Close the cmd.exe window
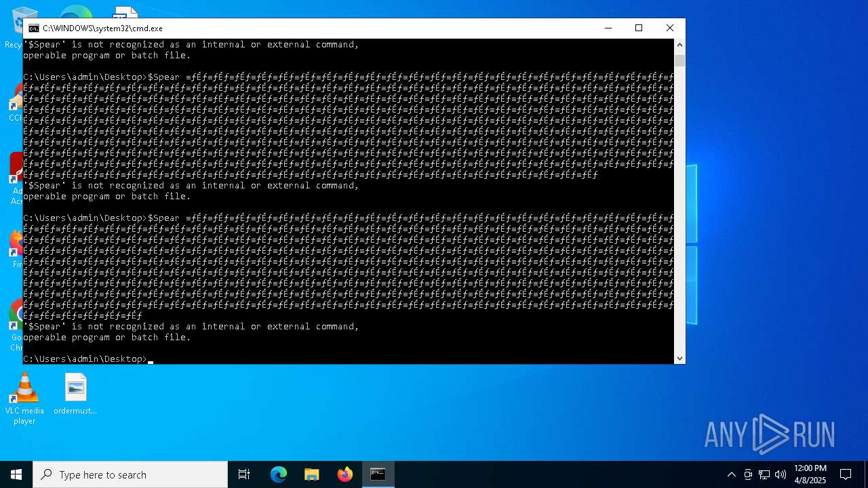Screen dimensions: 868x488 click(670, 28)
